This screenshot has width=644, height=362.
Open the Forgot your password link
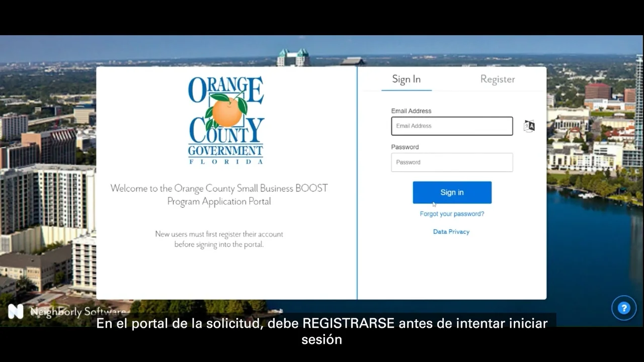click(x=452, y=214)
